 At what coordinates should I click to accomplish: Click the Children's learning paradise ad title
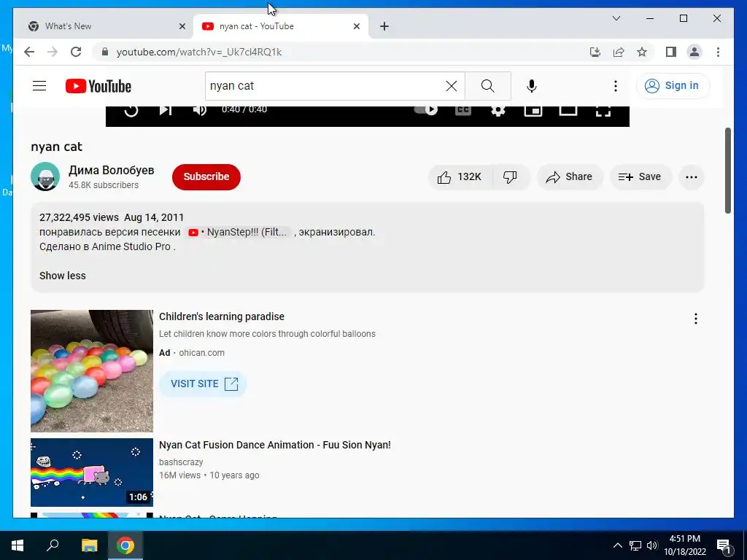[x=222, y=316]
